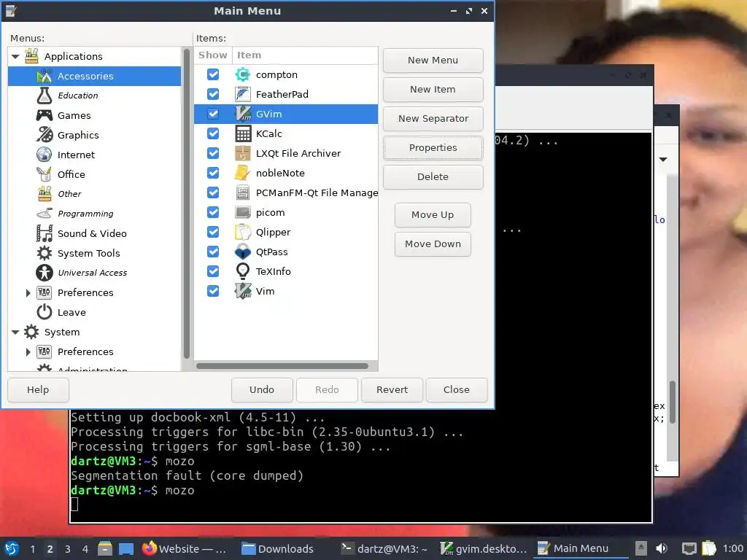Switch to the dartz@VM3 terminal task

(385, 548)
